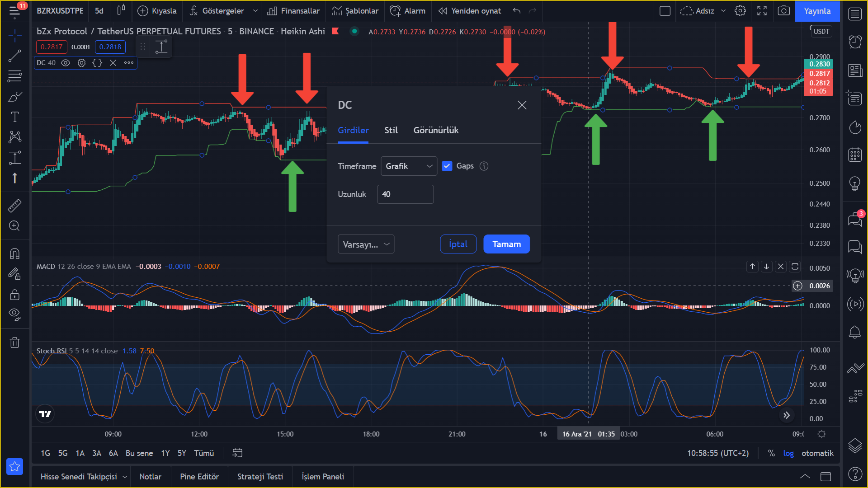The height and width of the screenshot is (488, 868).
Task: Open notifications bell on right sidebar
Action: 855,332
